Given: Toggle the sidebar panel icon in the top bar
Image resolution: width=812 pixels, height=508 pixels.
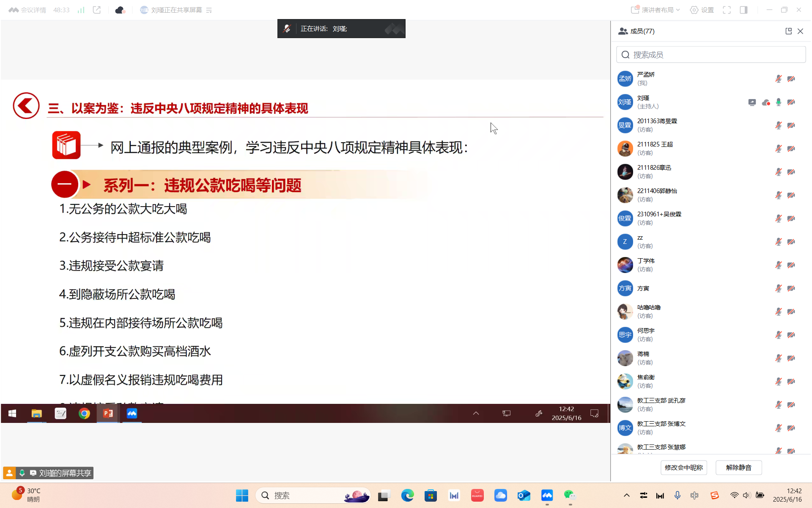Looking at the screenshot, I should coord(743,10).
